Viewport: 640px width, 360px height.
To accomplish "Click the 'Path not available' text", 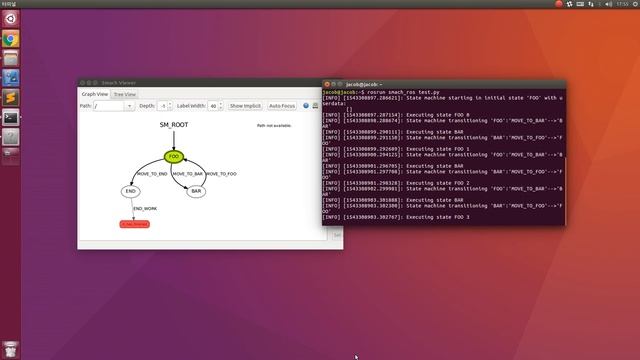I will (x=274, y=126).
